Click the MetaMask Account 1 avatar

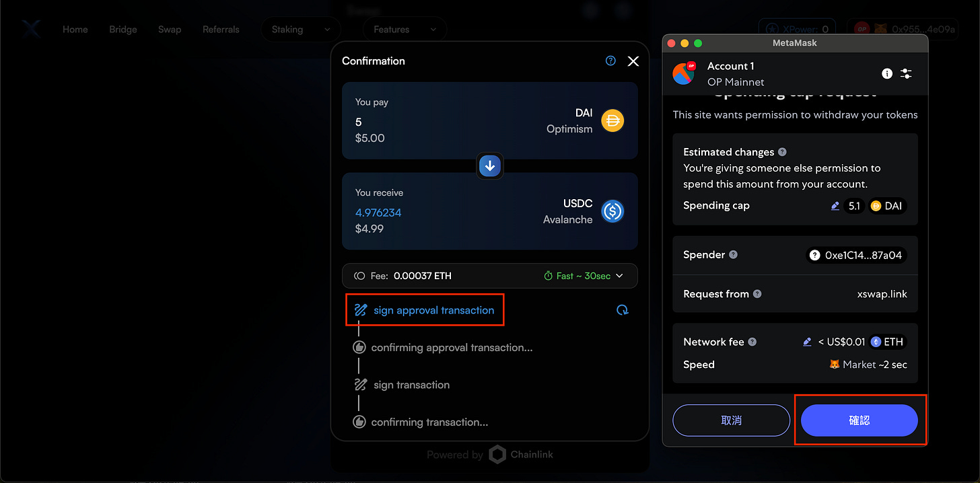(x=684, y=73)
